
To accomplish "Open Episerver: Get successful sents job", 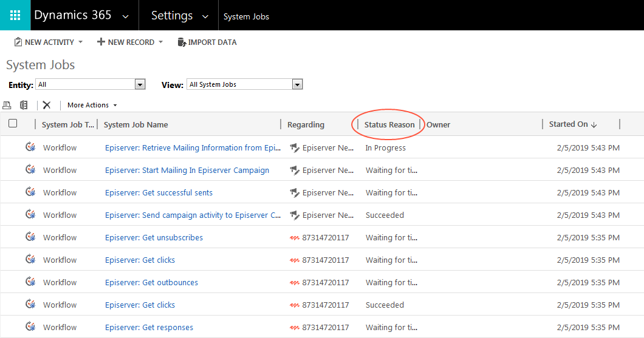I will click(x=159, y=193).
